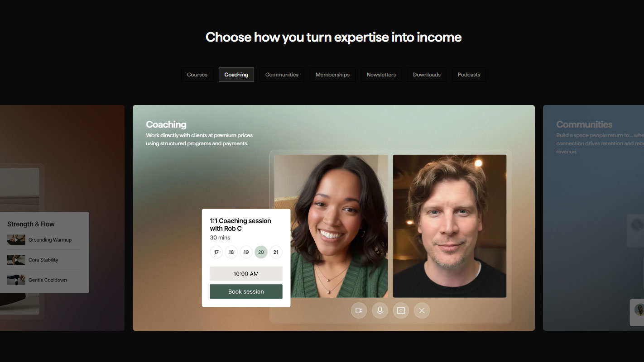This screenshot has height=362, width=644.
Task: Open the Memberships tab
Action: [x=332, y=75]
